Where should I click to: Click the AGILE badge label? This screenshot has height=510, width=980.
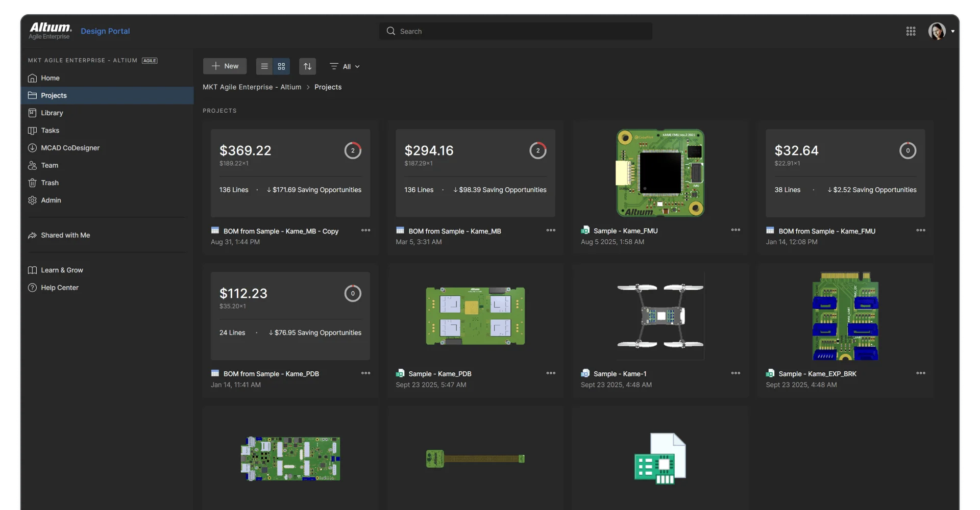coord(150,61)
